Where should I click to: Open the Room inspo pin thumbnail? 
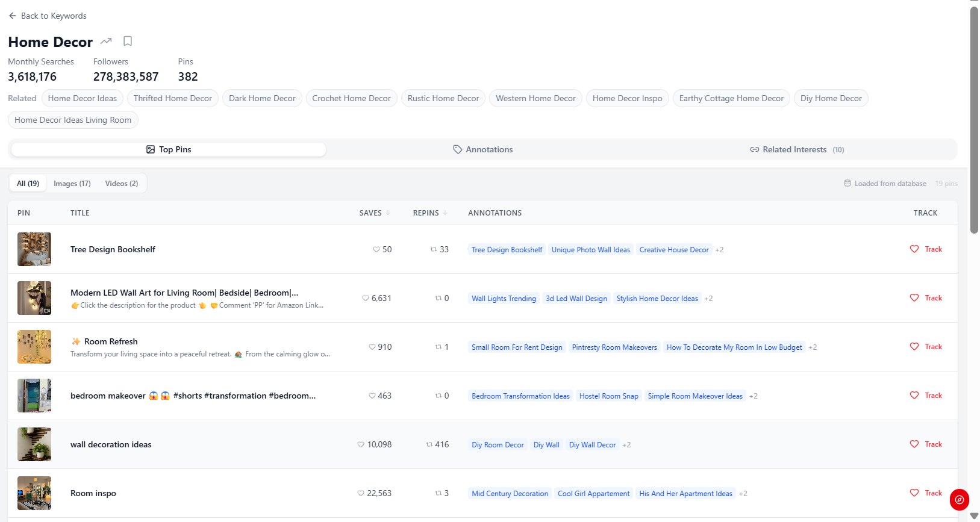pyautogui.click(x=34, y=493)
